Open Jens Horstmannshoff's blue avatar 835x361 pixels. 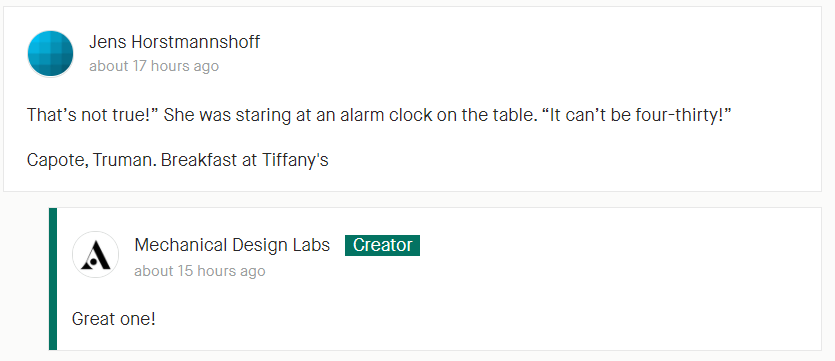tap(50, 54)
